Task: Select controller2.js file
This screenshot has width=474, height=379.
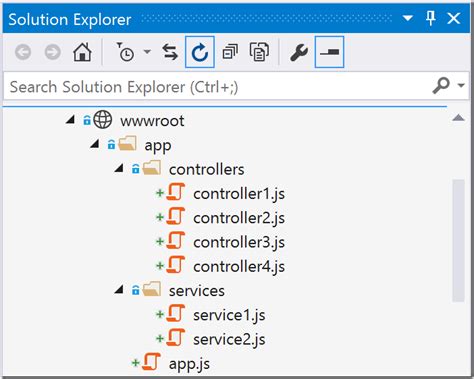Action: 239,218
